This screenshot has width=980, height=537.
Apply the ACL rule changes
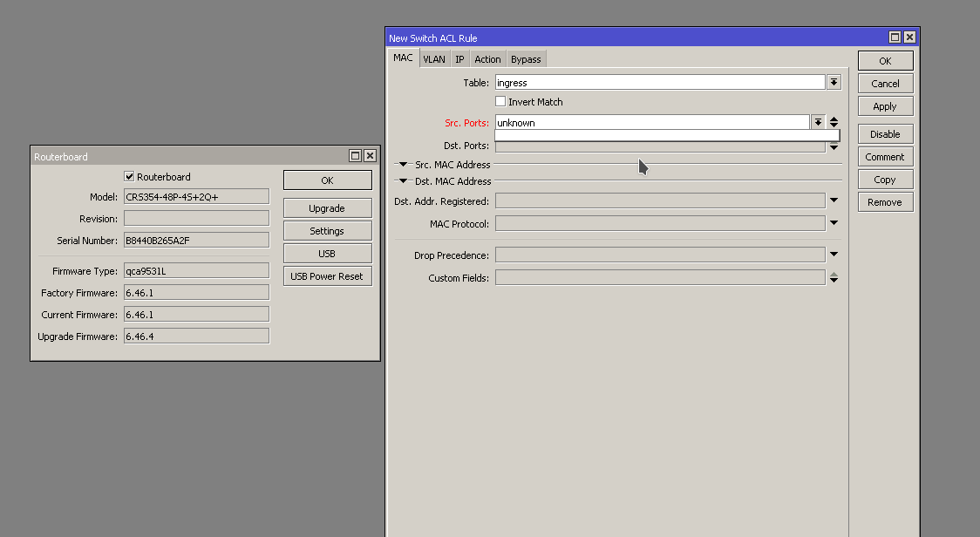click(x=886, y=106)
